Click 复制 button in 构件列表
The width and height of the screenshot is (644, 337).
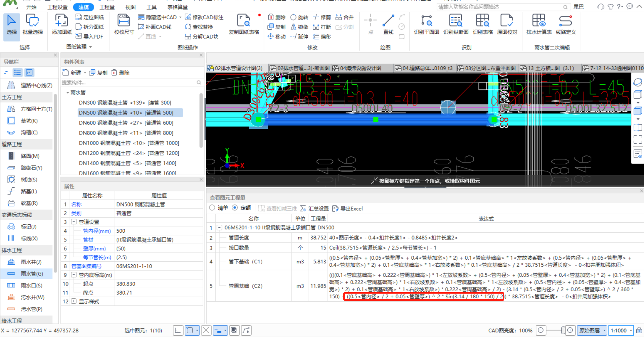(98, 73)
